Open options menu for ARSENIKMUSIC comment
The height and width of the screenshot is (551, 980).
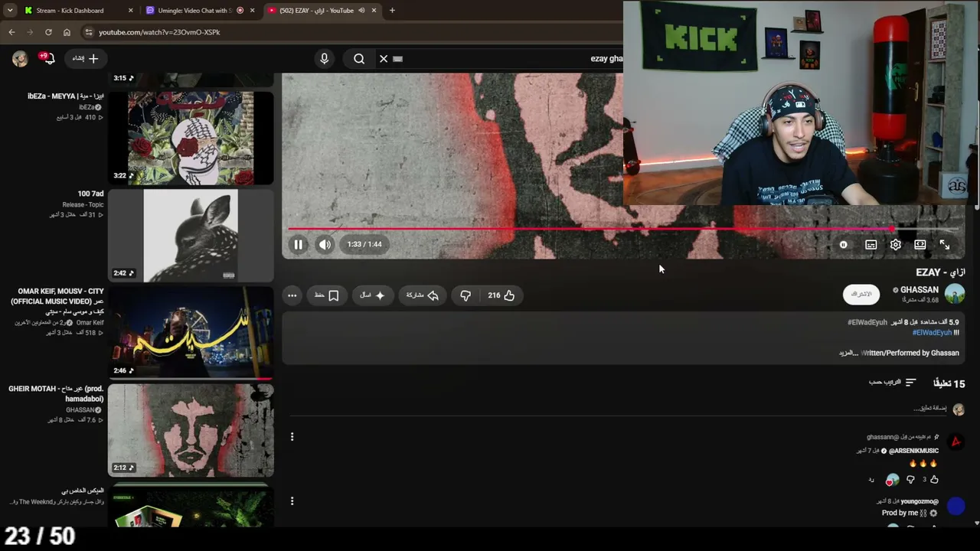tap(292, 437)
